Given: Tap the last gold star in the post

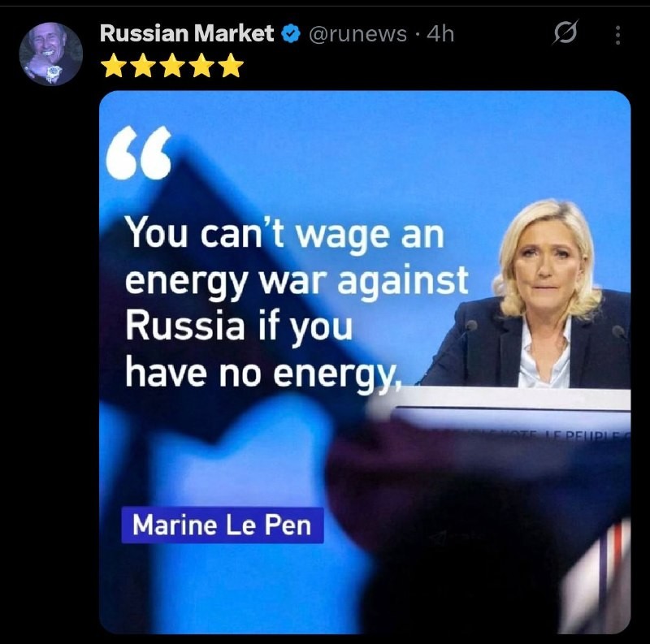Looking at the screenshot, I should click(x=232, y=66).
